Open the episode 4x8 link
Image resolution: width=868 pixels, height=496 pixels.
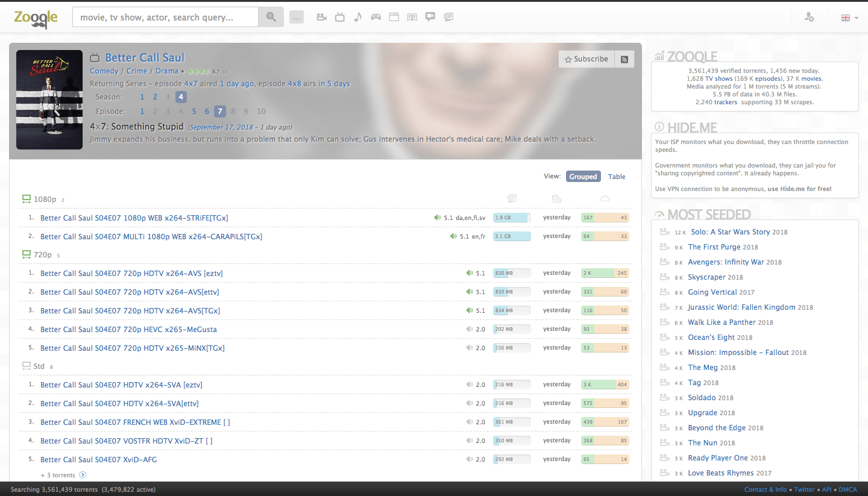tap(294, 84)
